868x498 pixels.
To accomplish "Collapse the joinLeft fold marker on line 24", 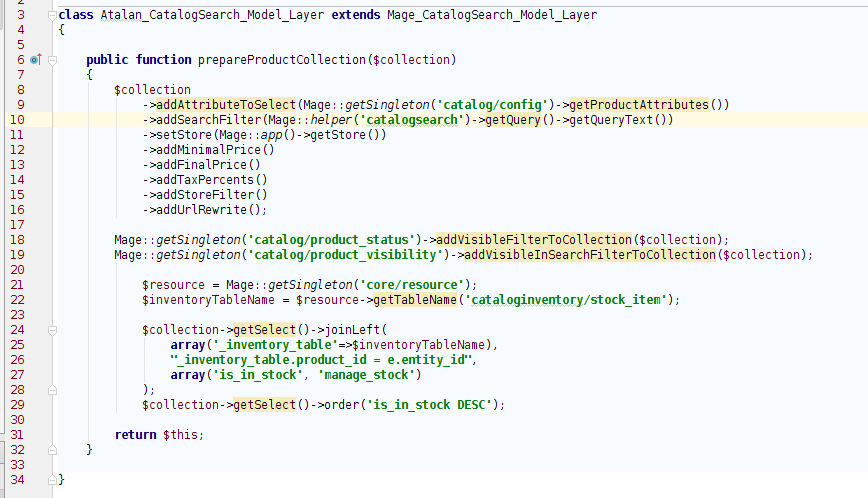I will point(52,330).
